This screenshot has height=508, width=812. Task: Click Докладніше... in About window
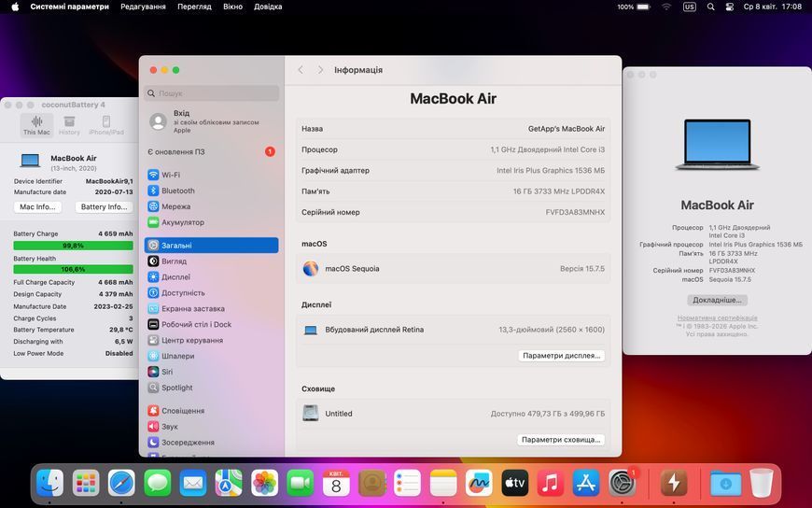coord(717,300)
